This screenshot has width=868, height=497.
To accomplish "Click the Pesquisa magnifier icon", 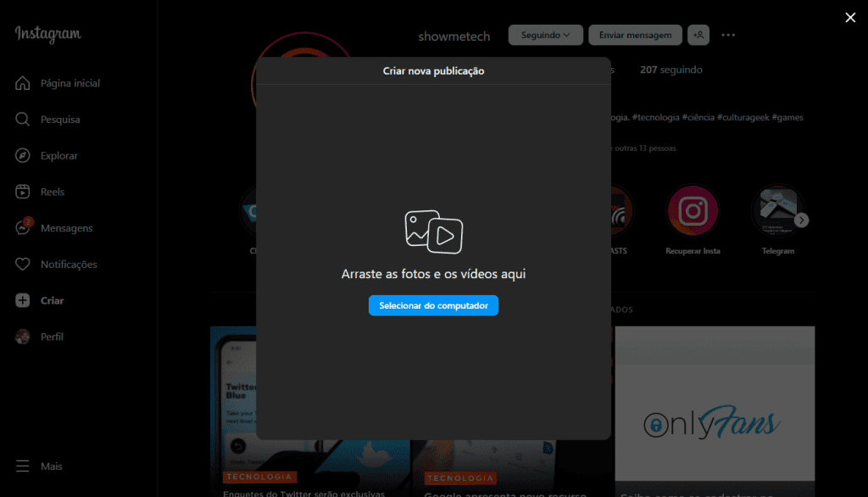I will (x=23, y=119).
